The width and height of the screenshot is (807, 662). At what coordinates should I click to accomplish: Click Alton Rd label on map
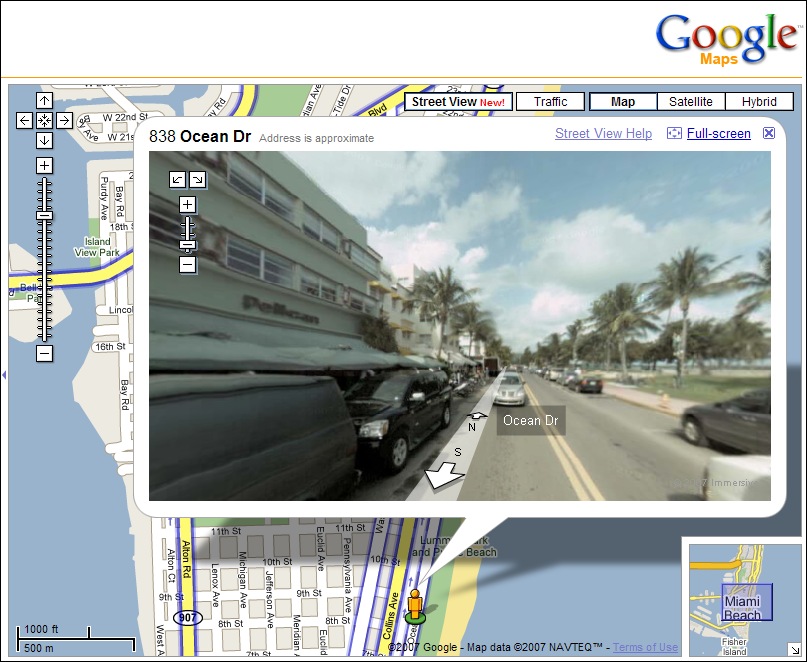(186, 559)
